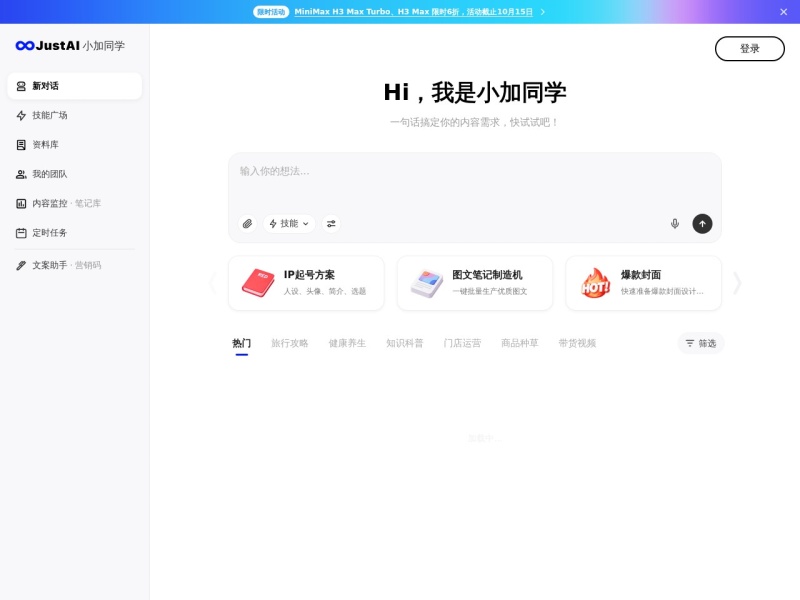The width and height of the screenshot is (800, 600).
Task: Expand the 技能 dropdown
Action: click(289, 223)
